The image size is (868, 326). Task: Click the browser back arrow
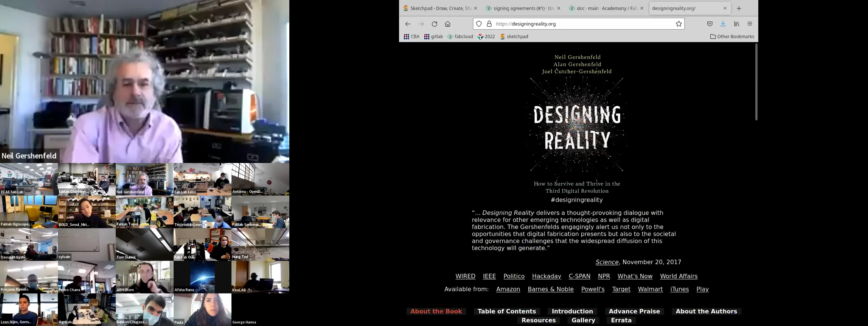(408, 24)
